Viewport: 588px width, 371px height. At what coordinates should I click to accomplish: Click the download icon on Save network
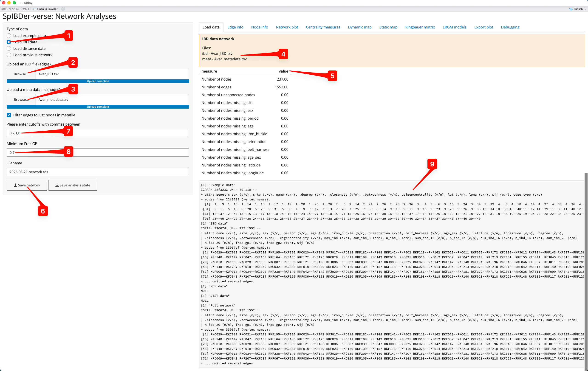15,185
